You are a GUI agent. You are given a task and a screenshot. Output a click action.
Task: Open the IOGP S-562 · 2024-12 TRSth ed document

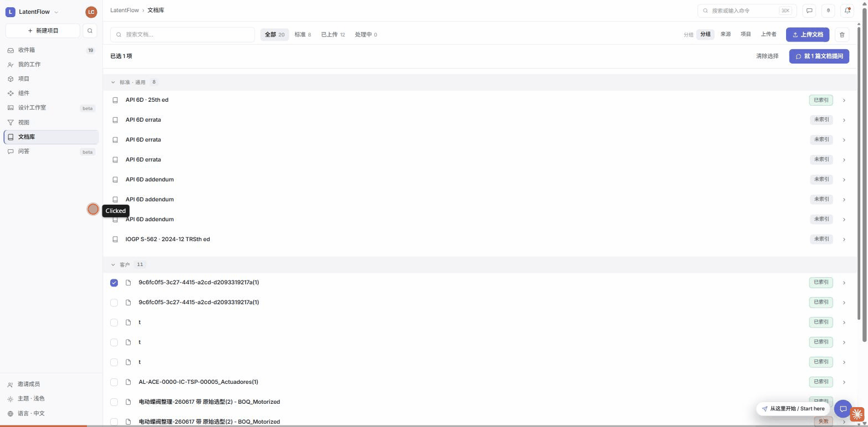pyautogui.click(x=168, y=239)
